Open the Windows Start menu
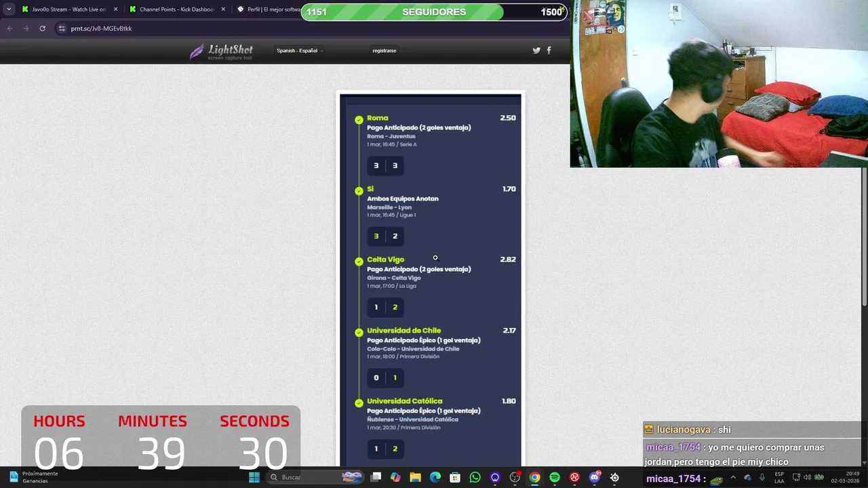Image resolution: width=868 pixels, height=488 pixels. point(254,477)
